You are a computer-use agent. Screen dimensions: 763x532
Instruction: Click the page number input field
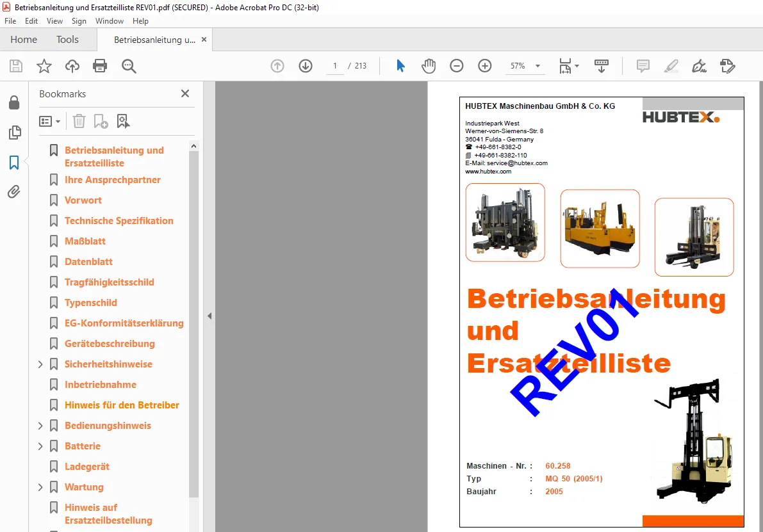(335, 66)
